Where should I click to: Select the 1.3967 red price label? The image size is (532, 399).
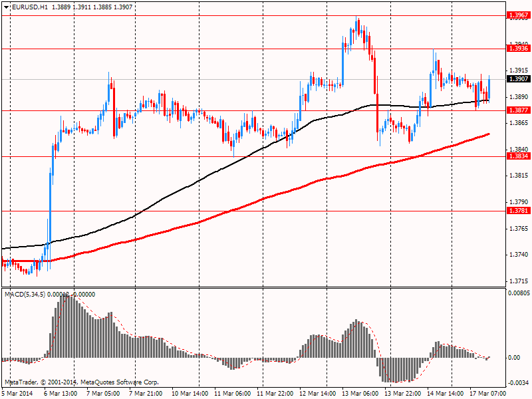click(x=519, y=15)
